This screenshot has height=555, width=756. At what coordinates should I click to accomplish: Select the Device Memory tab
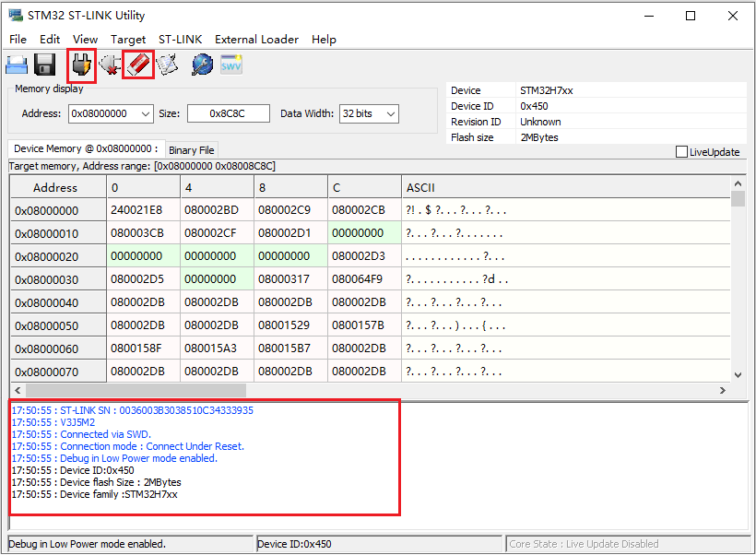tap(84, 149)
